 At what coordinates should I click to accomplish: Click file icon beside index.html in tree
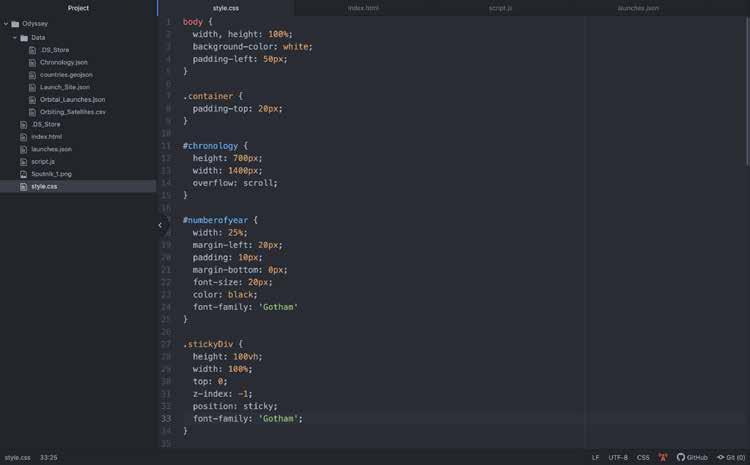[x=23, y=137]
